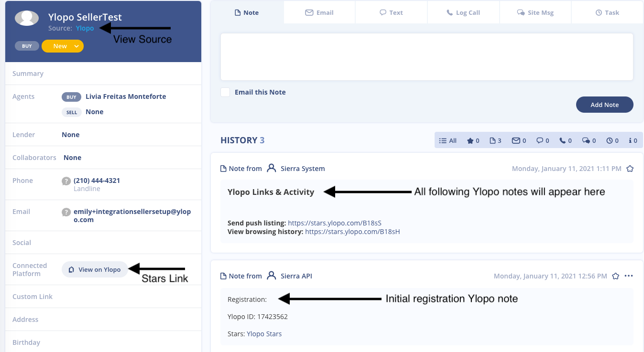Select the Task tab
The height and width of the screenshot is (352, 644).
[607, 12]
